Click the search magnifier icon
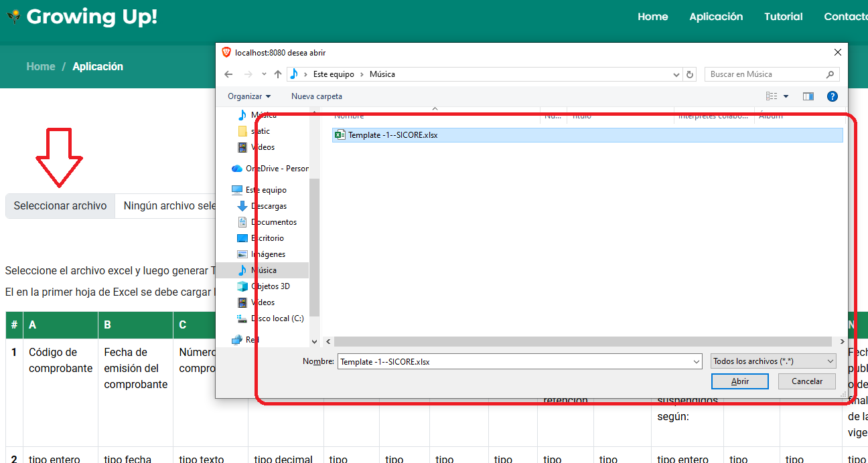Image resolution: width=868 pixels, height=463 pixels. pos(830,74)
